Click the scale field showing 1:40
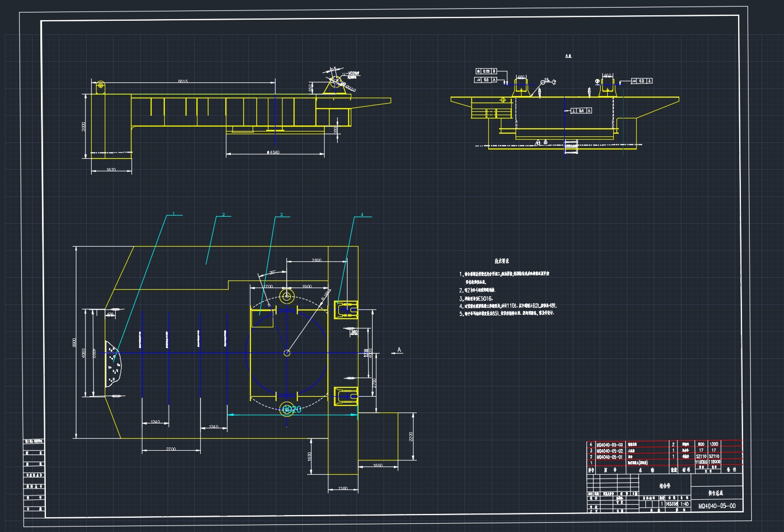Image resolution: width=784 pixels, height=532 pixels. click(x=684, y=504)
